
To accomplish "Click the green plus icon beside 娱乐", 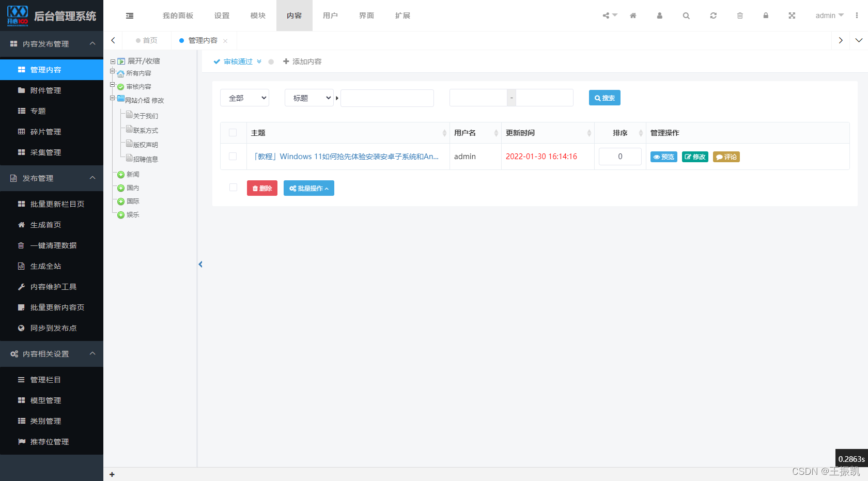I will click(x=121, y=215).
